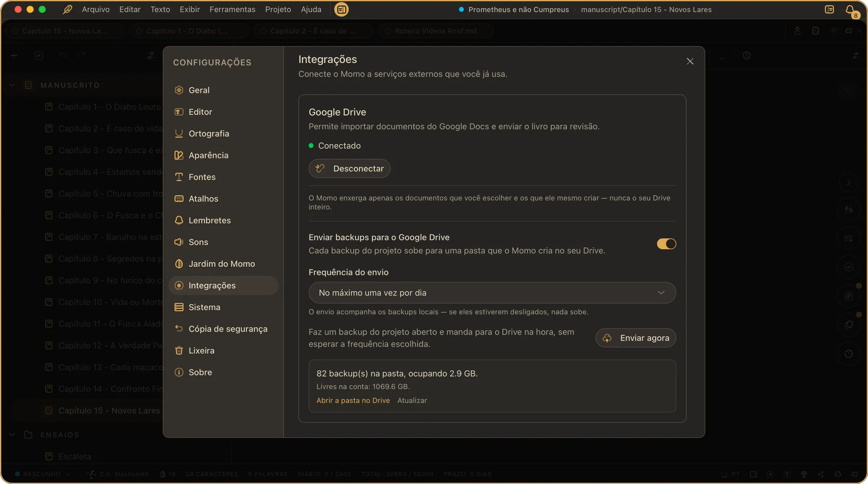Switch to the Roteiro Vídeos Roof.md tab

pyautogui.click(x=435, y=31)
